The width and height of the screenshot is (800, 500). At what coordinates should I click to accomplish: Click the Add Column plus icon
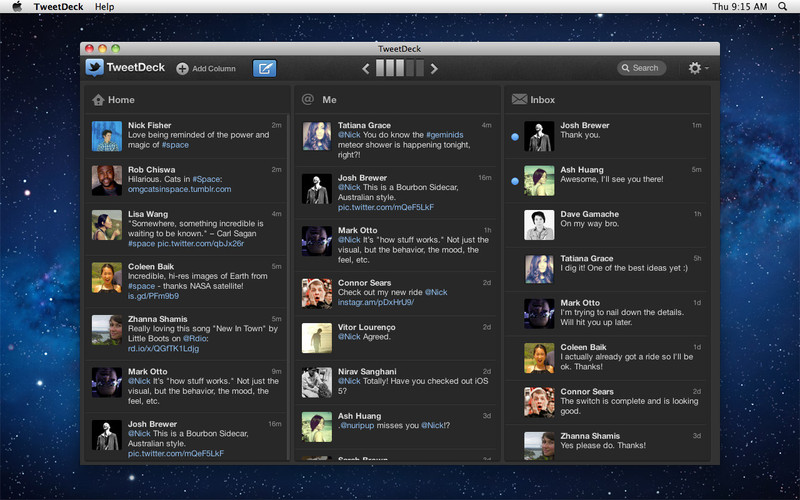pyautogui.click(x=182, y=69)
